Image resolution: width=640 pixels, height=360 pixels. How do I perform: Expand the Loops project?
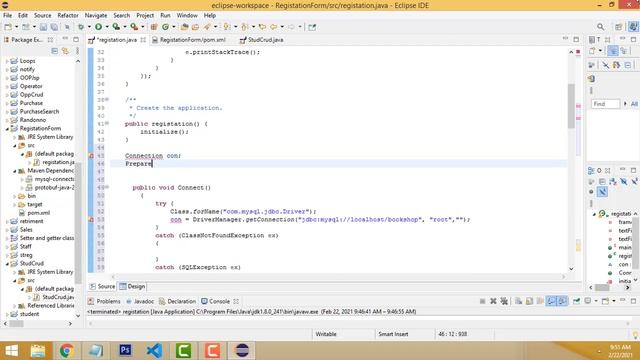tap(7, 61)
